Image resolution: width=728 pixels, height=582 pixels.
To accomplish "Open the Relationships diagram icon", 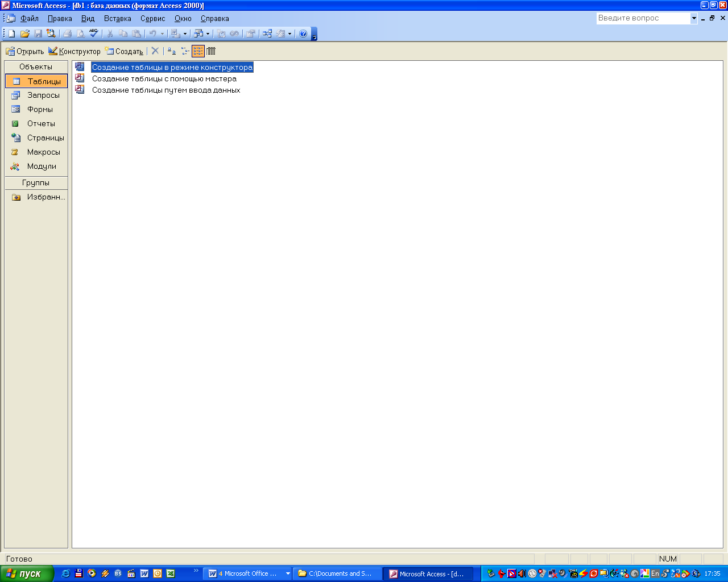I will pyautogui.click(x=267, y=34).
